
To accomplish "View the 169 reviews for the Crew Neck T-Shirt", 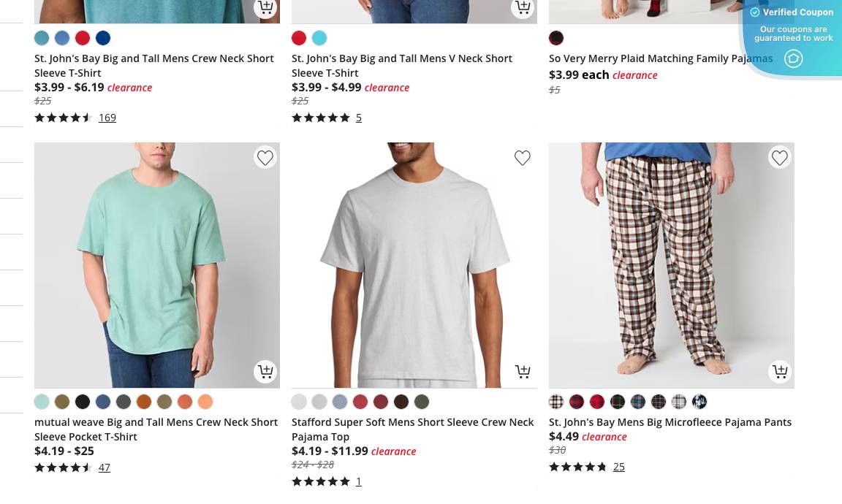I will click(107, 117).
